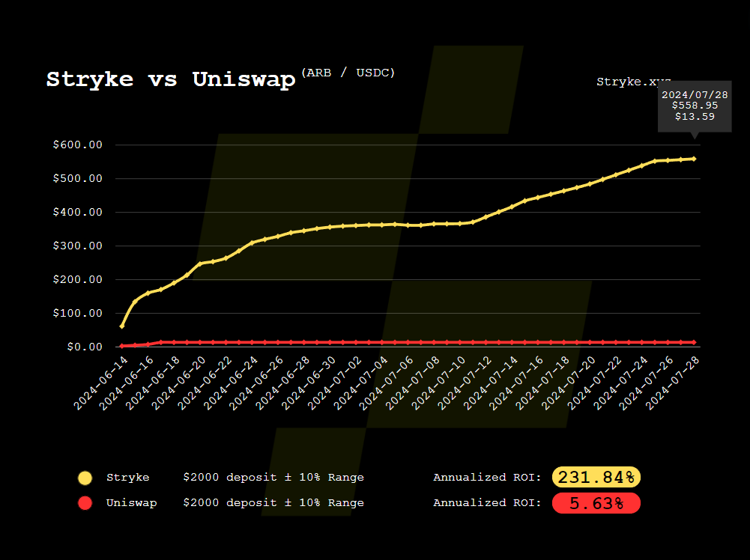Click the 2024-06-24 x-axis date label
Viewport: 750px width, 560px height.
tap(231, 383)
